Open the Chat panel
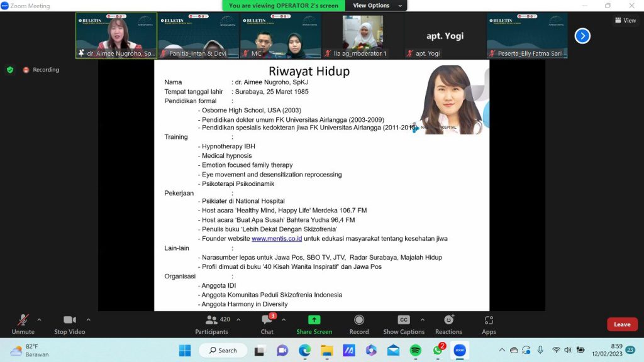644x362 pixels. tap(267, 324)
